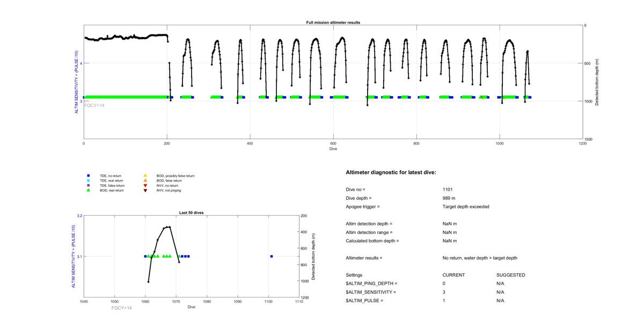Click the 'Apogee trigger =' label
Image resolution: width=644 pixels, height=334 pixels.
[x=363, y=207]
